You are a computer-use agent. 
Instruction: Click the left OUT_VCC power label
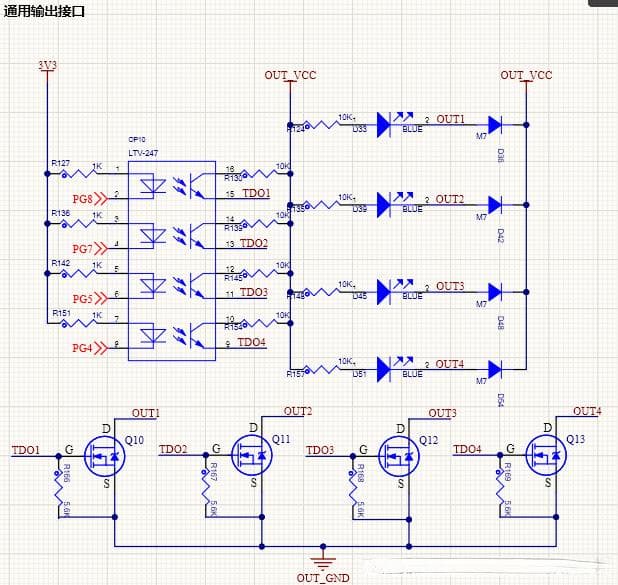coord(290,75)
